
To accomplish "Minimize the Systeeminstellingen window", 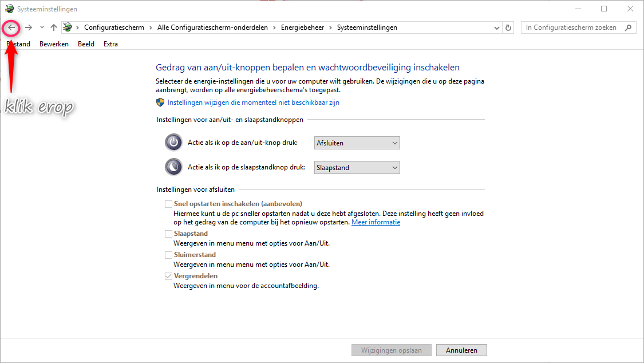I will [578, 9].
